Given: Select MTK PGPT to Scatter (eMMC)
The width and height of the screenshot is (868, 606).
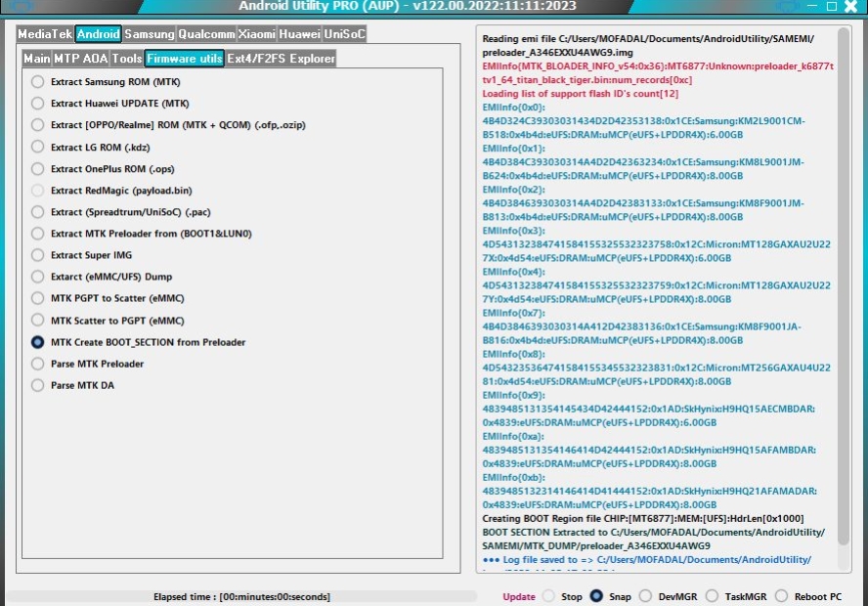Looking at the screenshot, I should [x=37, y=298].
